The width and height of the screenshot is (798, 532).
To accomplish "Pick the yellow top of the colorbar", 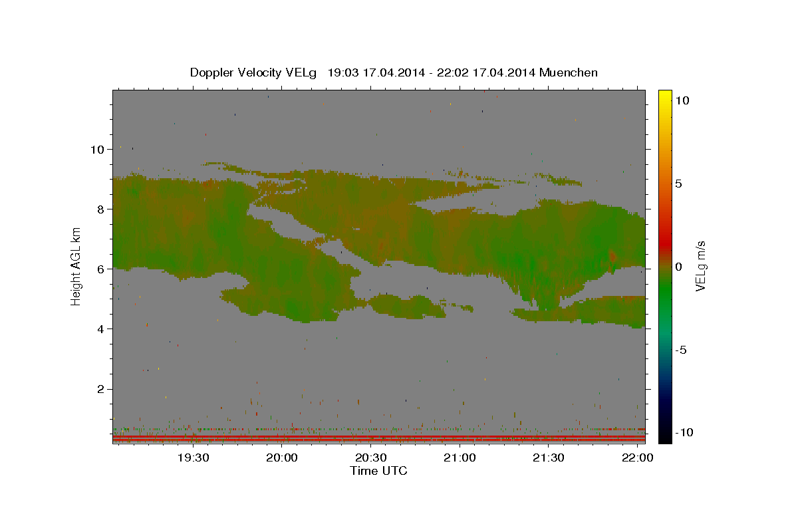I will tap(665, 95).
